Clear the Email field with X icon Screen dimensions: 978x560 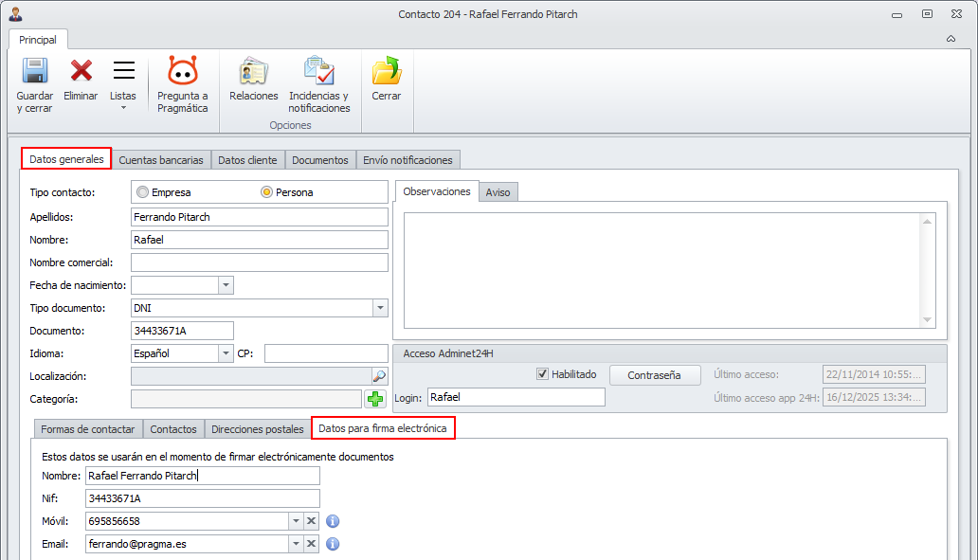[x=311, y=544]
